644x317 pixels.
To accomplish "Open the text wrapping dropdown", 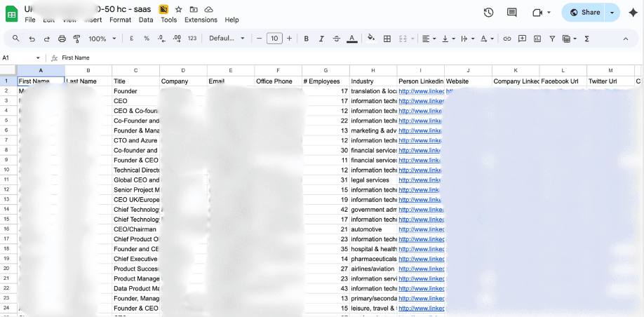I will pos(467,39).
